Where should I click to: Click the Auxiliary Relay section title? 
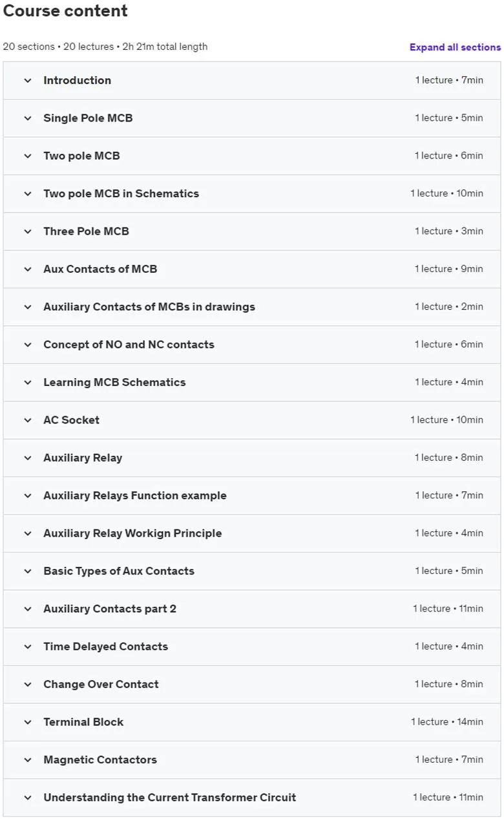(x=83, y=458)
